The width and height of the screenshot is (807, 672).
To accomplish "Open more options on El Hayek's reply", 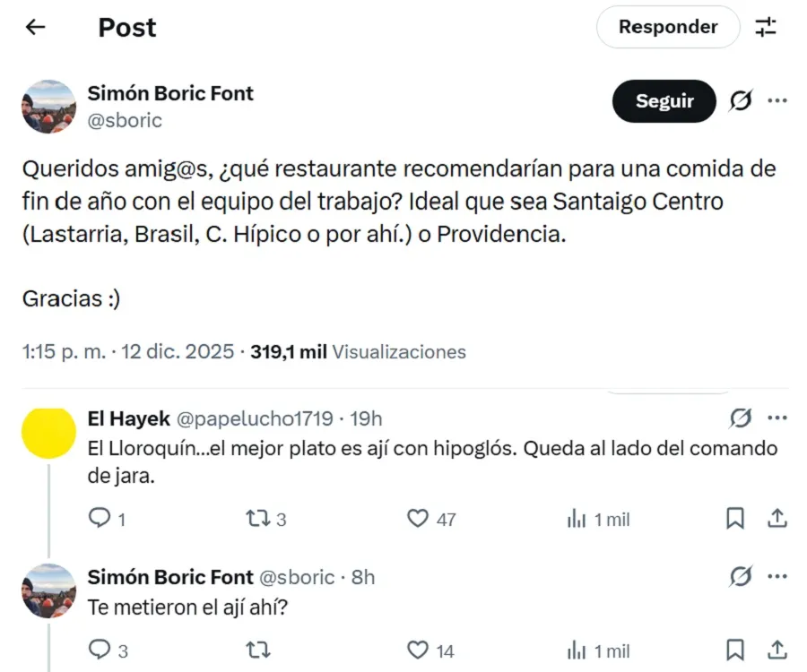I will [777, 418].
